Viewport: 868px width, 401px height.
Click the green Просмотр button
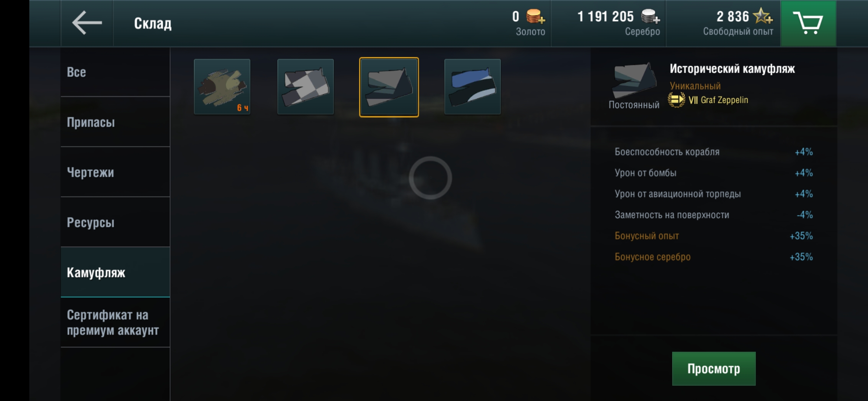click(x=714, y=369)
